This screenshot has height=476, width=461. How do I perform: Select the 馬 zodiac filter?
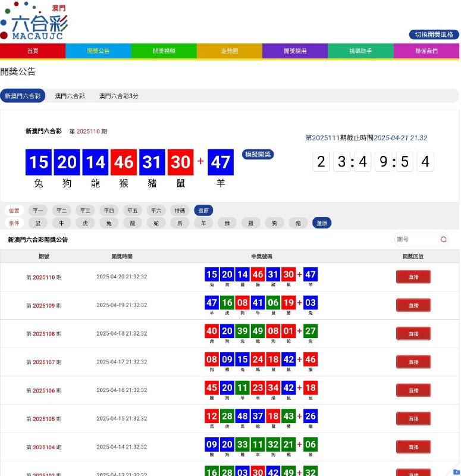180,223
